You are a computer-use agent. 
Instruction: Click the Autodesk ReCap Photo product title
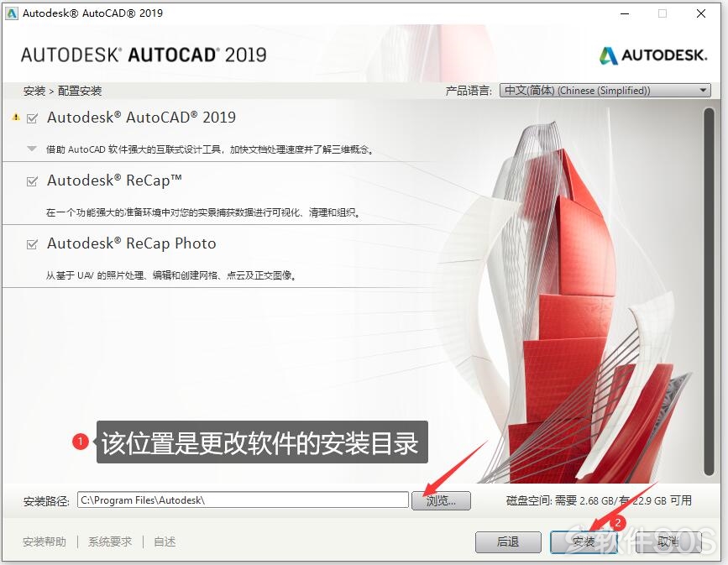pyautogui.click(x=131, y=243)
